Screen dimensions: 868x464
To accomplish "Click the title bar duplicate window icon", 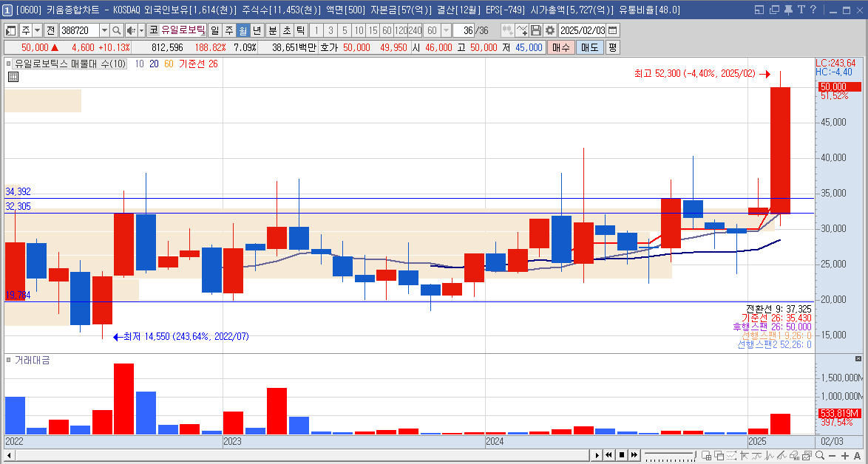I will click(x=773, y=10).
